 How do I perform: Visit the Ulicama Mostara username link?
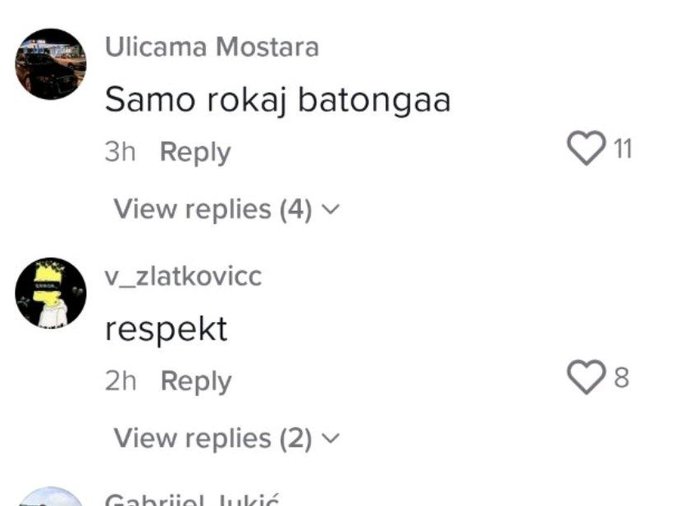coord(212,47)
